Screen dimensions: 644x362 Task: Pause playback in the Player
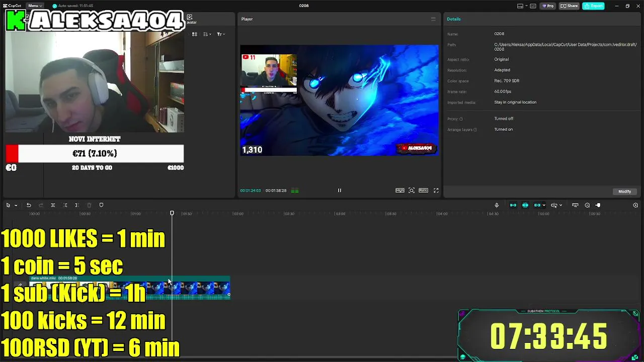(x=339, y=191)
